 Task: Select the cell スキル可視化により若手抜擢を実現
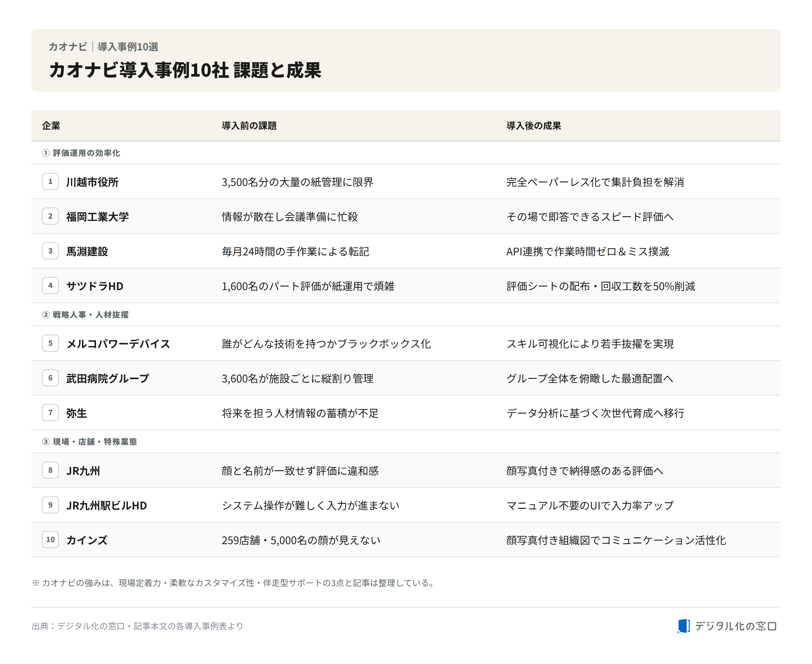point(590,344)
